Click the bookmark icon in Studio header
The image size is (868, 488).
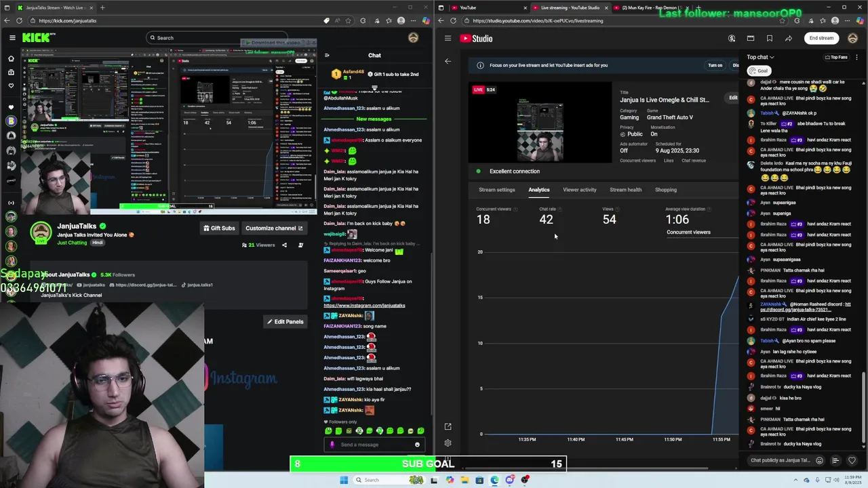click(770, 38)
